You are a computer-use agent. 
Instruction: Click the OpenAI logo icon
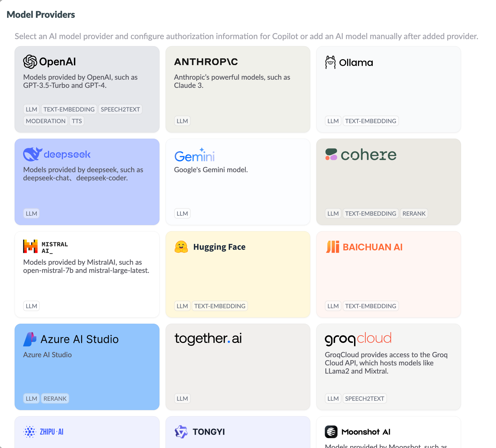pos(30,61)
